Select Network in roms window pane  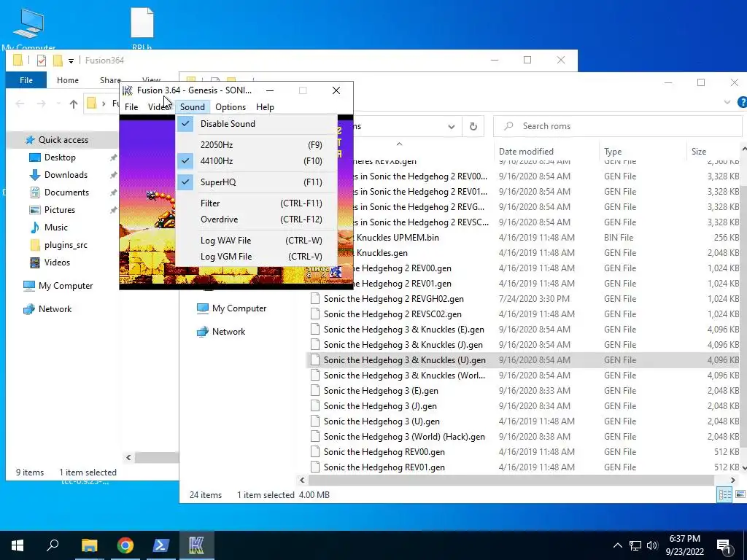tap(228, 332)
